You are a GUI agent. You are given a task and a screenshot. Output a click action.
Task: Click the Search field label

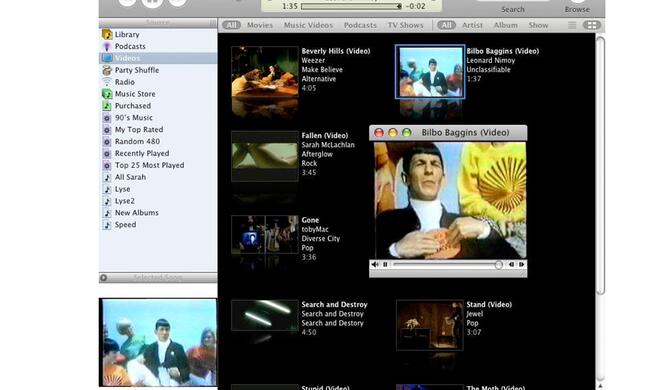pos(513,9)
